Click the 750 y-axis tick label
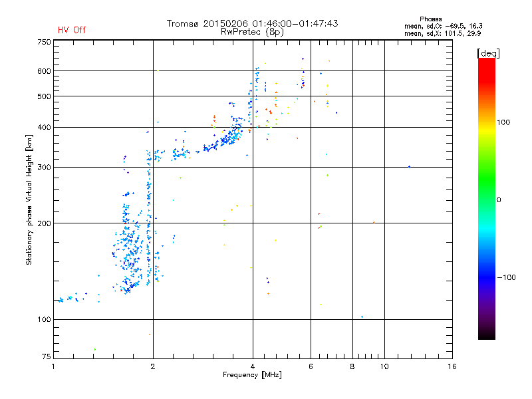The image size is (532, 399). pos(44,42)
